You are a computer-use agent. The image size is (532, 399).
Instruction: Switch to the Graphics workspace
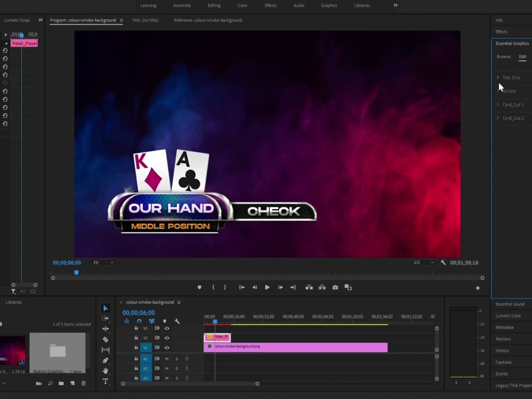[329, 5]
